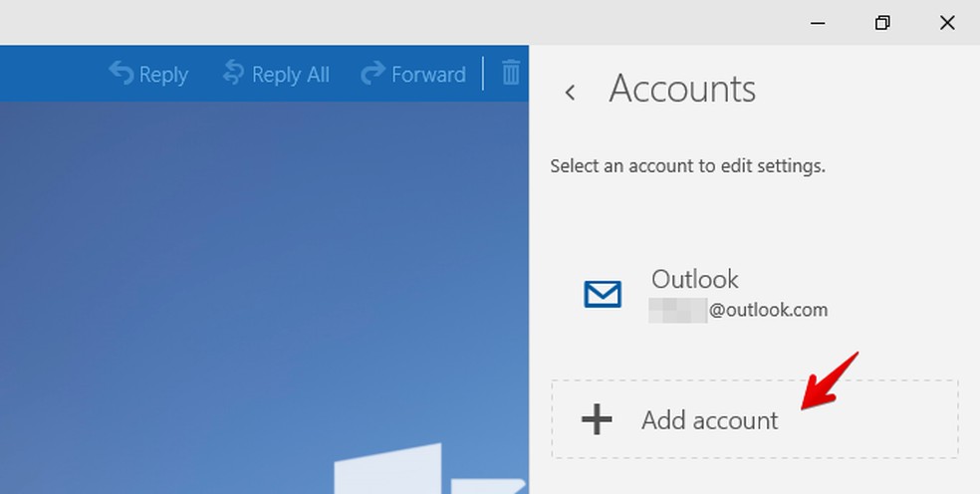
Task: Click the Reply All double-arrow icon
Action: [x=233, y=73]
